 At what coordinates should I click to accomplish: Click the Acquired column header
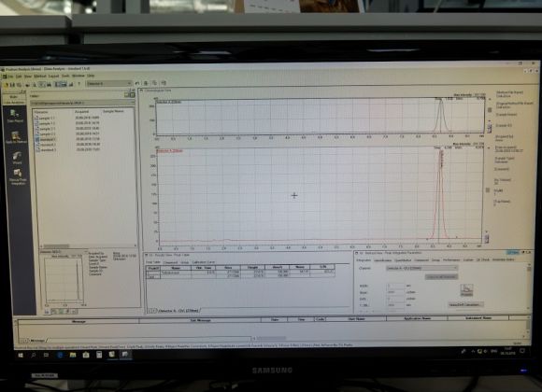click(82, 112)
